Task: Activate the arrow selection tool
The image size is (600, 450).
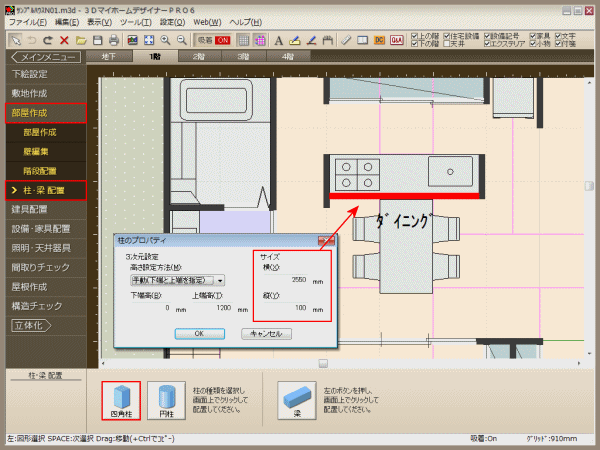Action: [14, 40]
